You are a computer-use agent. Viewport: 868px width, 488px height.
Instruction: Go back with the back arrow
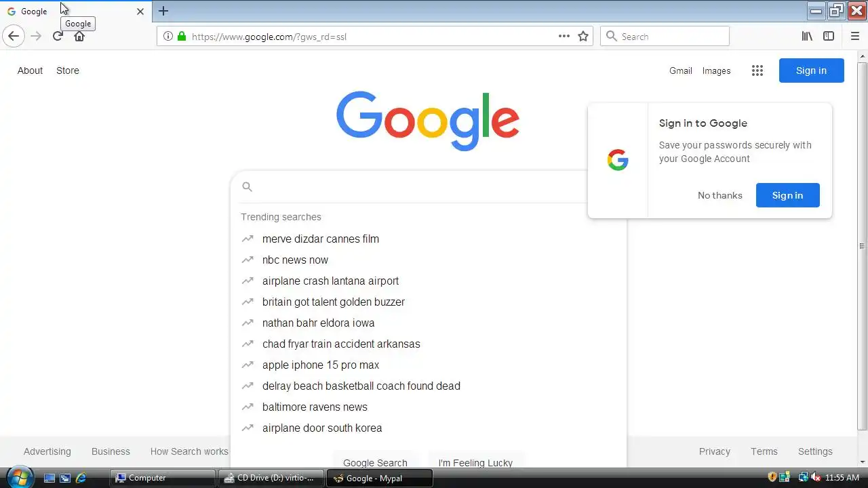[14, 36]
